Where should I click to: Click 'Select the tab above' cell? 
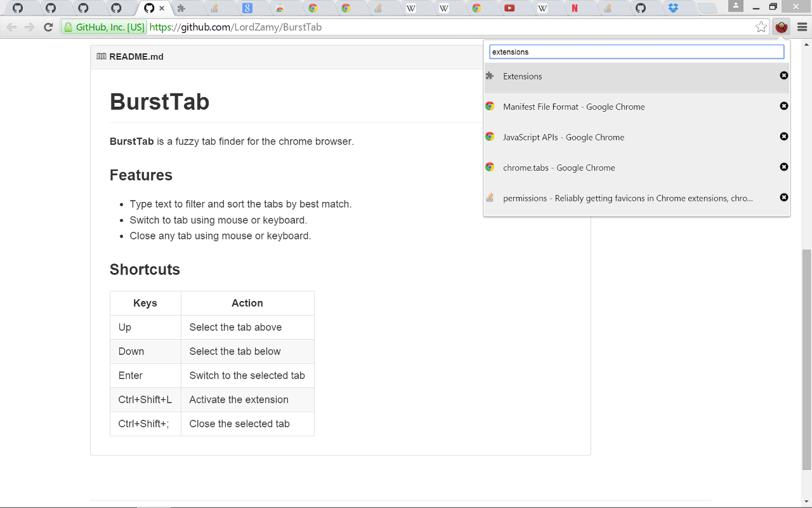click(247, 327)
